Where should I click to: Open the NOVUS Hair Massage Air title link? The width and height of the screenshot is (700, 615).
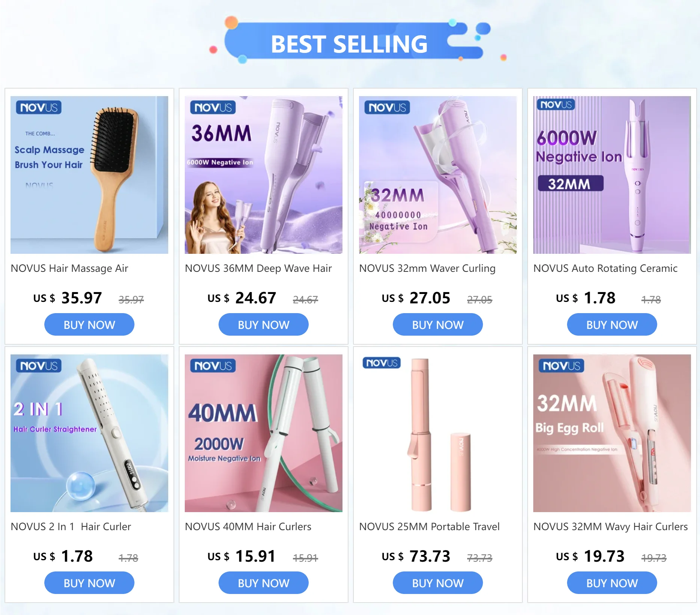point(69,268)
